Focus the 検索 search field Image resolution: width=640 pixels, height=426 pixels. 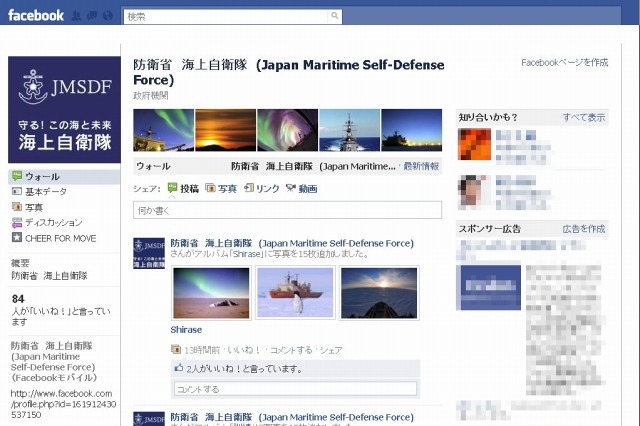(x=226, y=16)
